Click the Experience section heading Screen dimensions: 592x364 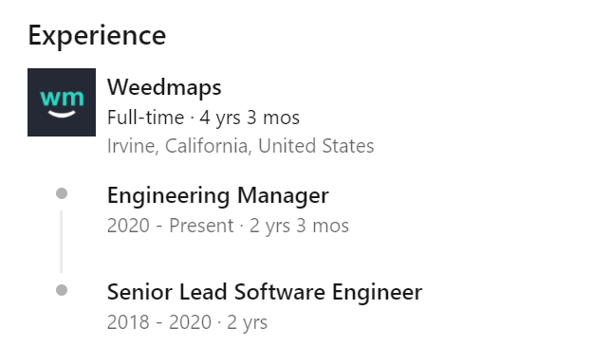(97, 35)
